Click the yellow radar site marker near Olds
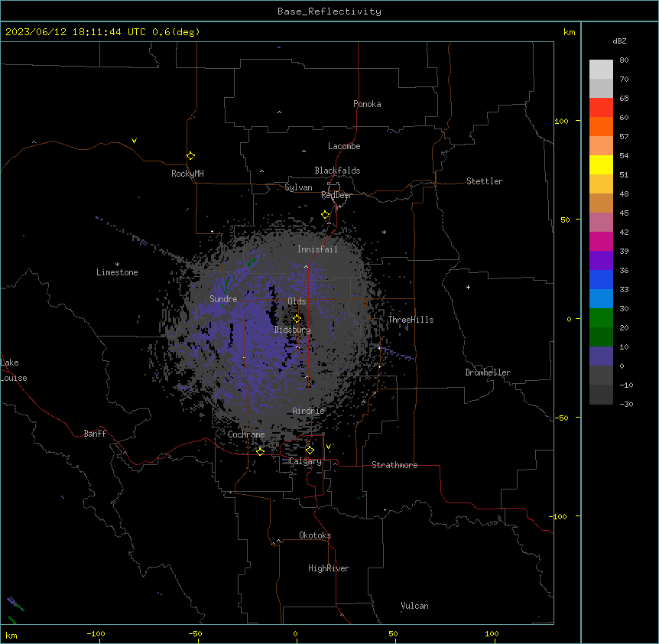The height and width of the screenshot is (644, 659). pyautogui.click(x=297, y=318)
